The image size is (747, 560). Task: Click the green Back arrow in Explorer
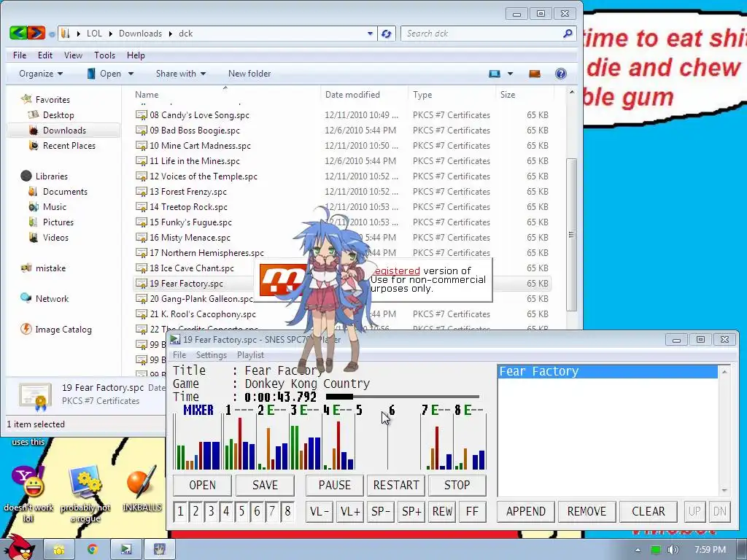pyautogui.click(x=18, y=33)
